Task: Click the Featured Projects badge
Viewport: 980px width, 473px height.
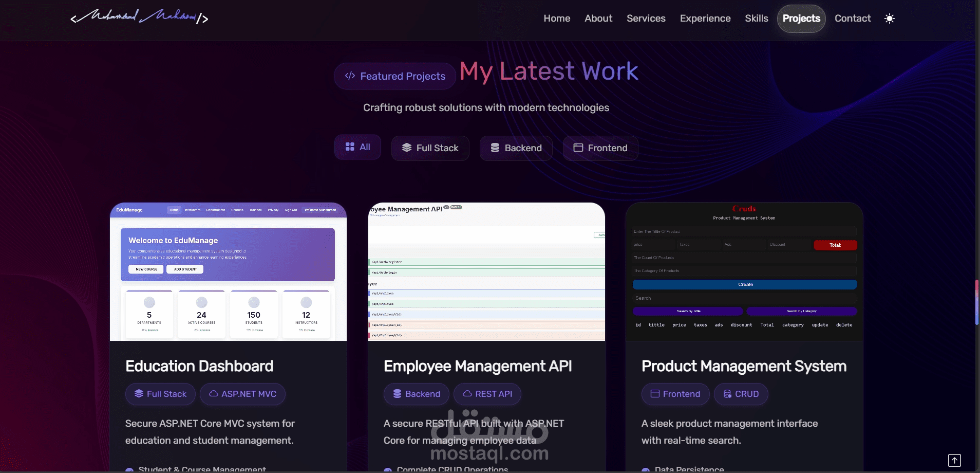Action: [x=395, y=76]
